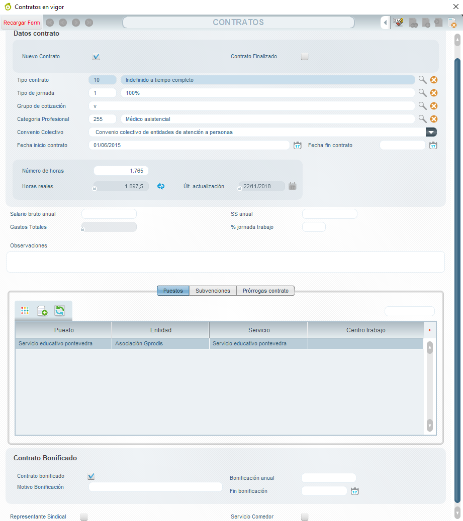This screenshot has height=521, width=463.
Task: Sort by the Centro trabajo column header
Action: pos(366,330)
